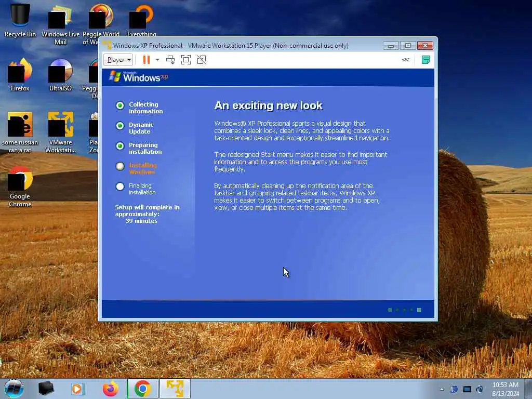Select the Collecting information step
The height and width of the screenshot is (399, 532).
pos(139,108)
